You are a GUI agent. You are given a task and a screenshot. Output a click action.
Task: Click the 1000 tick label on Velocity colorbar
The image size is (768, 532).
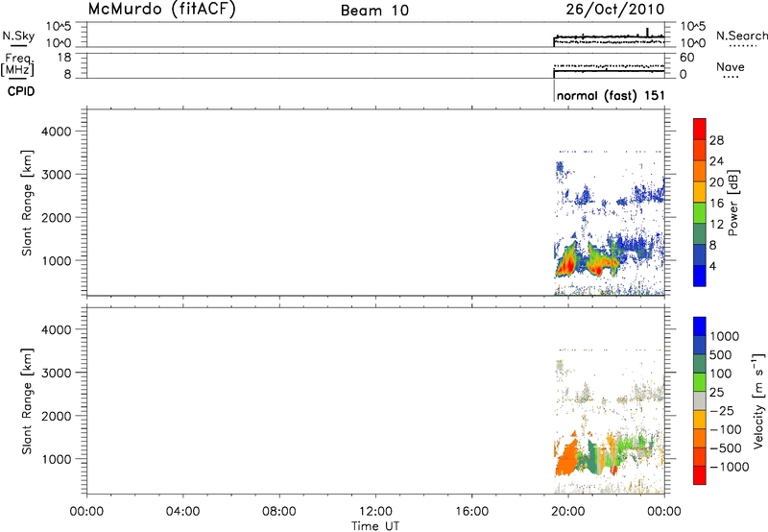725,336
